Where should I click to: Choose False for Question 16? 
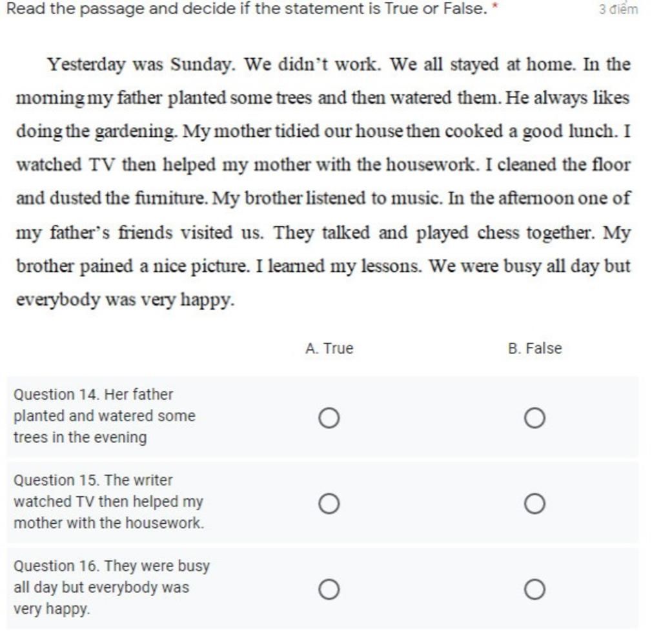point(534,589)
